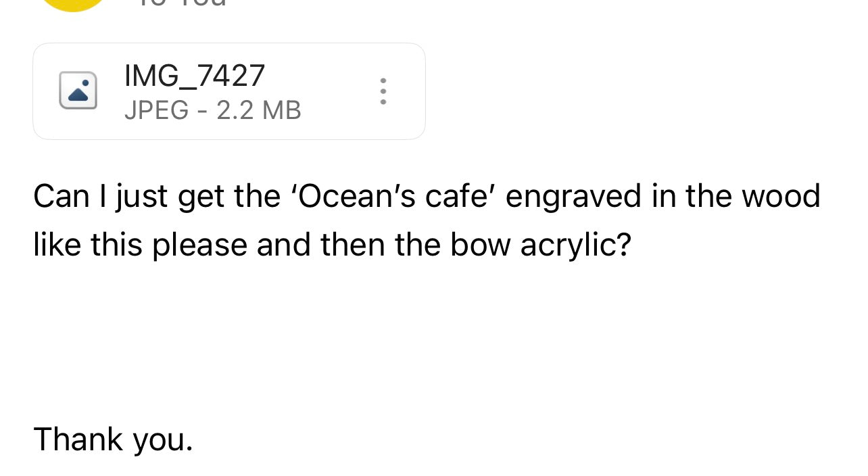Open the IMG_7427 attachment filename

[x=195, y=75]
